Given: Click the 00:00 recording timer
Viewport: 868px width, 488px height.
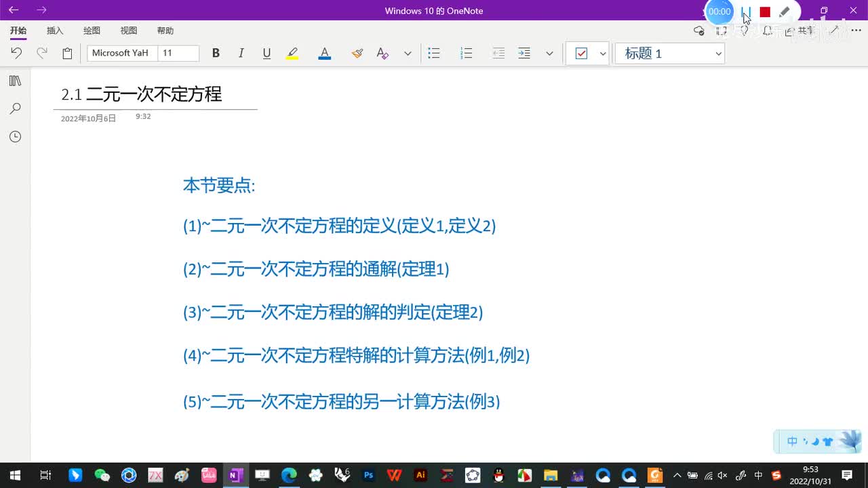Looking at the screenshot, I should click(x=719, y=12).
